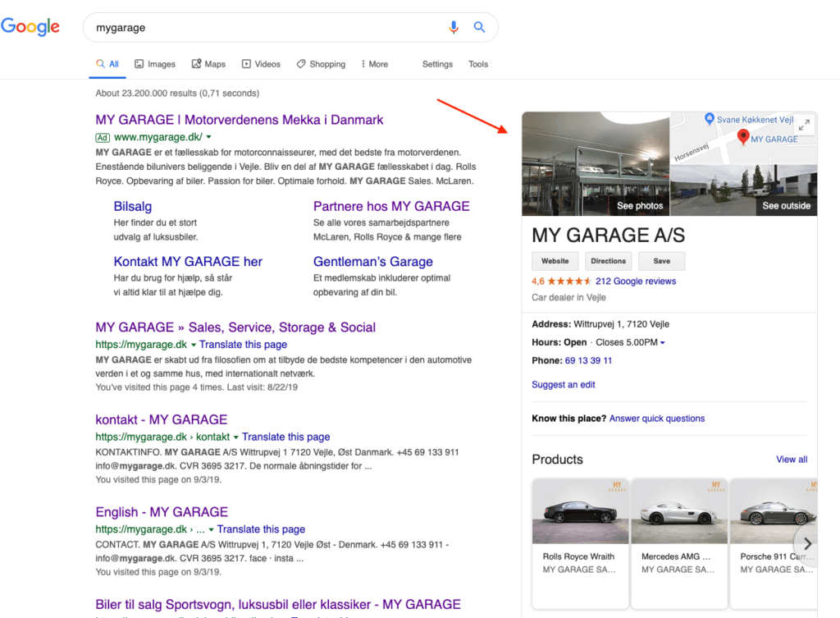This screenshot has height=618, width=840.
Task: Click the results count About 23.200.000 results
Action: pos(177,94)
